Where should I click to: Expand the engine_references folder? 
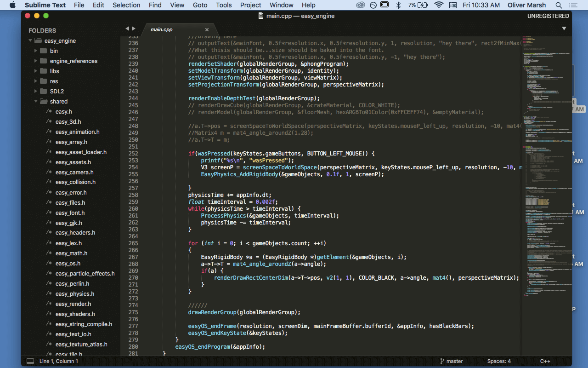pos(36,61)
